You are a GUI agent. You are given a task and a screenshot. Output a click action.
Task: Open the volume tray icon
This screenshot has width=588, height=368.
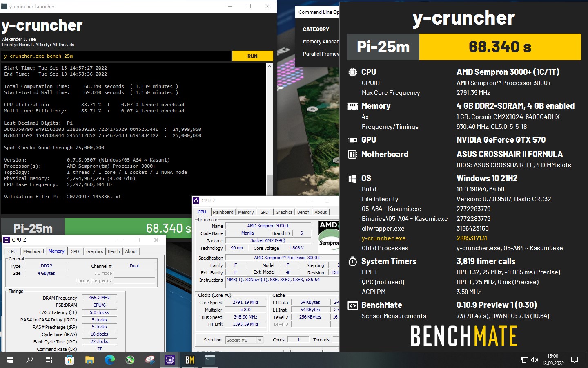pyautogui.click(x=535, y=360)
